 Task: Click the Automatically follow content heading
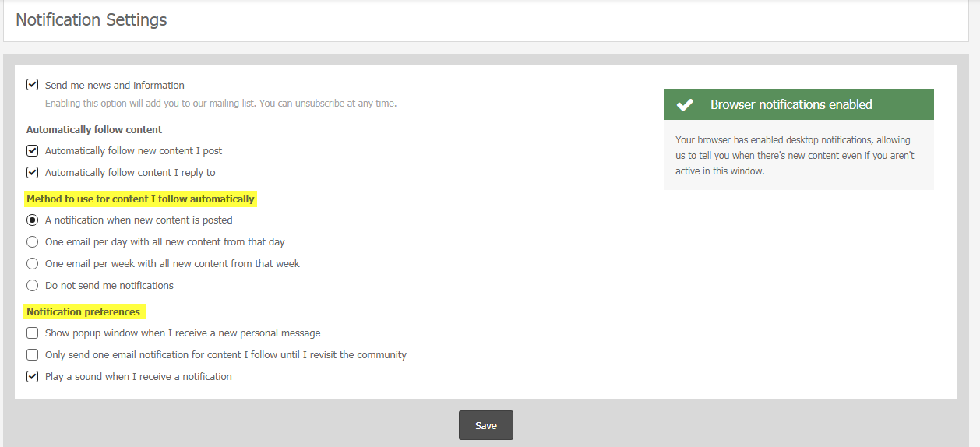click(94, 129)
